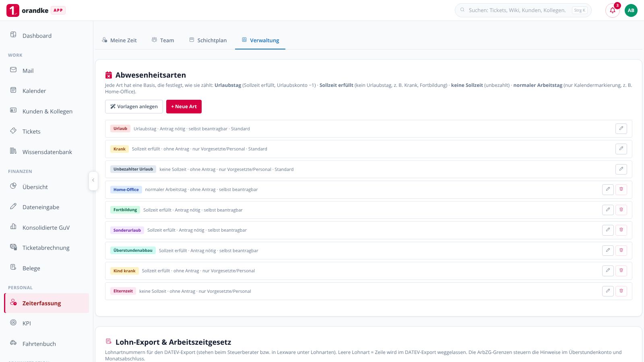Open the Wissensdatenbank
Screen dimensions: 644x362
point(47,152)
